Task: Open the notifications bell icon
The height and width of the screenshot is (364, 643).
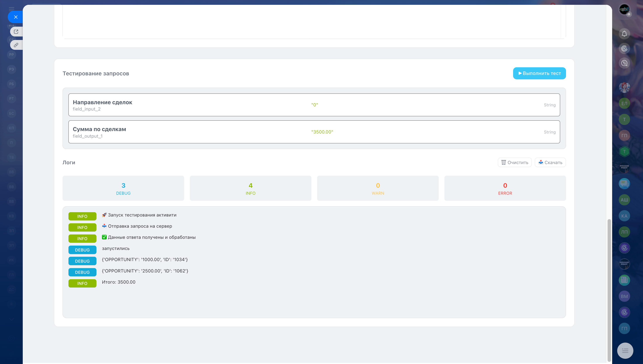Action: [624, 33]
